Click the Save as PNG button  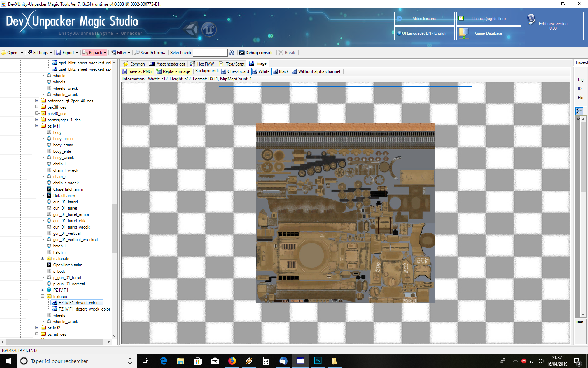[137, 71]
